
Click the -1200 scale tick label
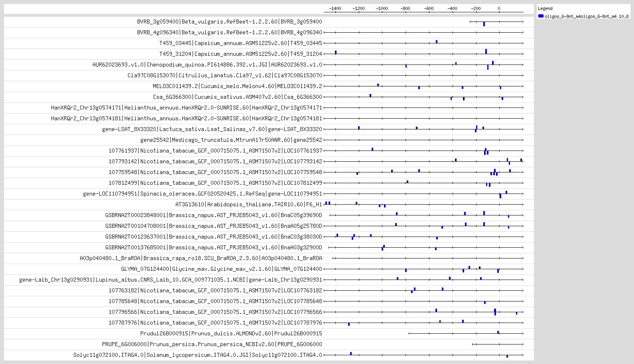(358, 8)
